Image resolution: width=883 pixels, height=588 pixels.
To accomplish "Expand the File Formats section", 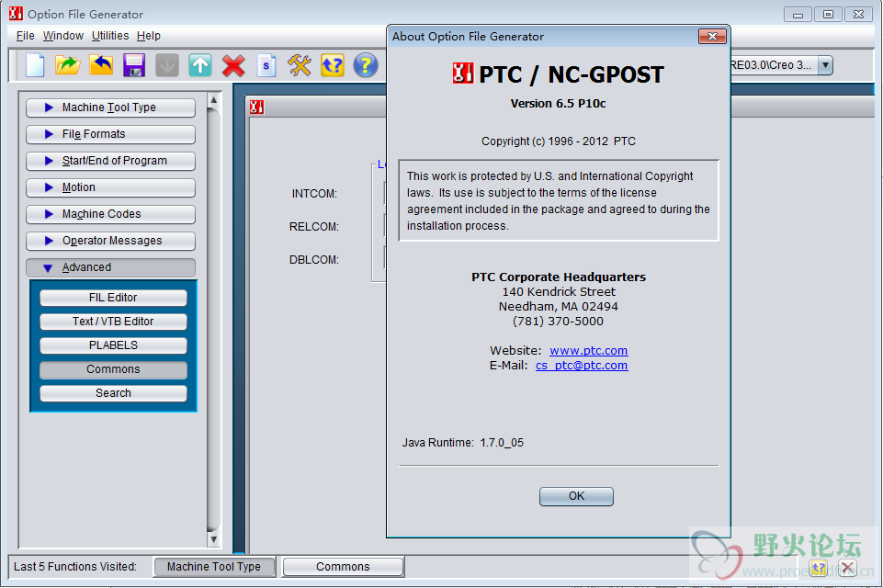I will 110,134.
